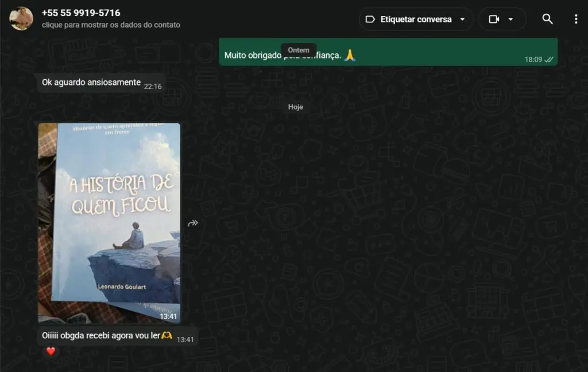Click the praying hands emoji in message
Image resolution: width=588 pixels, height=372 pixels.
[x=350, y=55]
